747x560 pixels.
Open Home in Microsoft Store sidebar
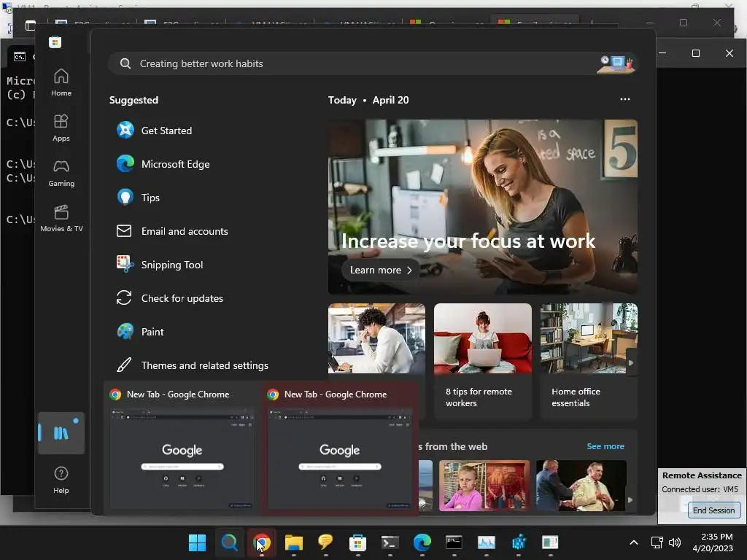point(61,82)
